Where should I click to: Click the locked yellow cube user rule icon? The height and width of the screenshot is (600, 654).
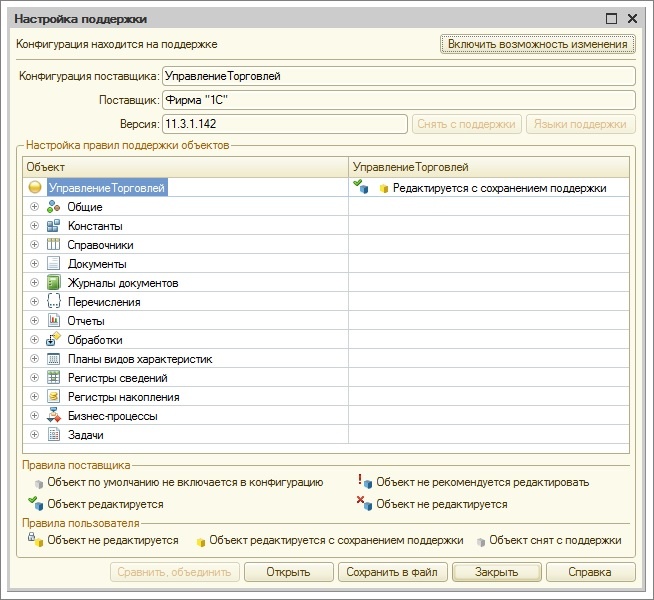(36, 540)
